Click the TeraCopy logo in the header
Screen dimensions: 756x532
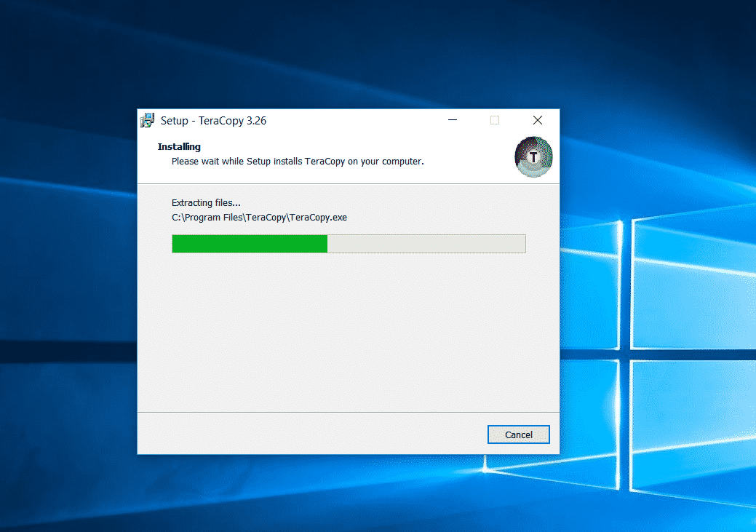pyautogui.click(x=533, y=157)
